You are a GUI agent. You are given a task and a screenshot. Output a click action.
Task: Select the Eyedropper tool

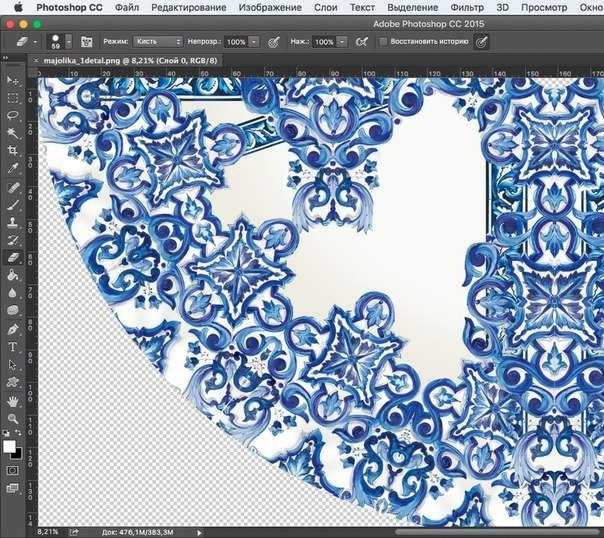click(12, 168)
